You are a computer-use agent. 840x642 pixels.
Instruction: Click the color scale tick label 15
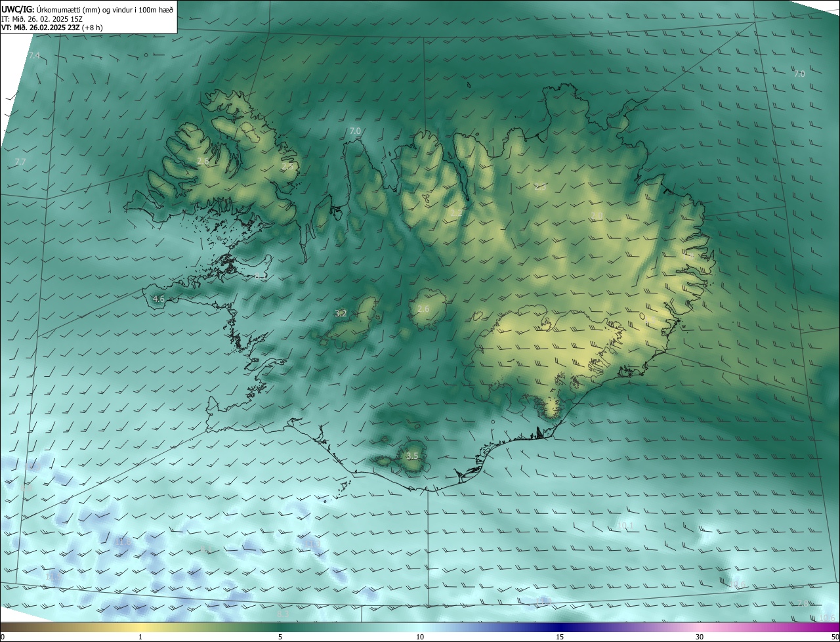[x=560, y=637]
